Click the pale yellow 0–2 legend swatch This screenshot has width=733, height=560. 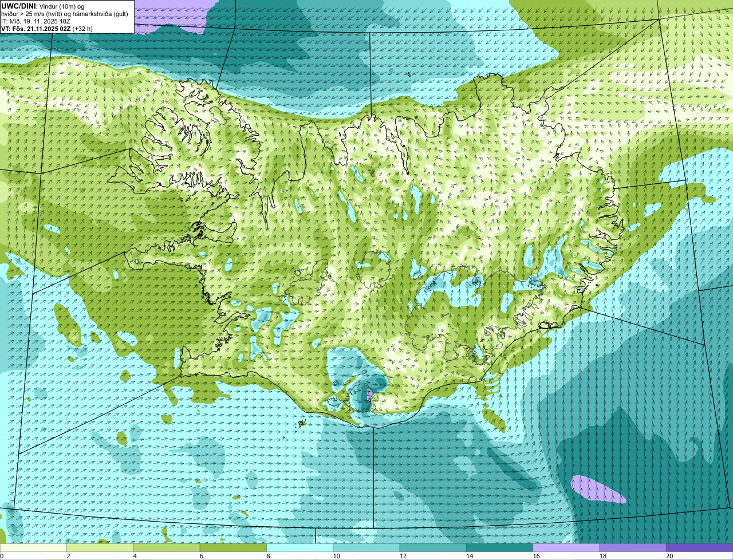point(33,548)
